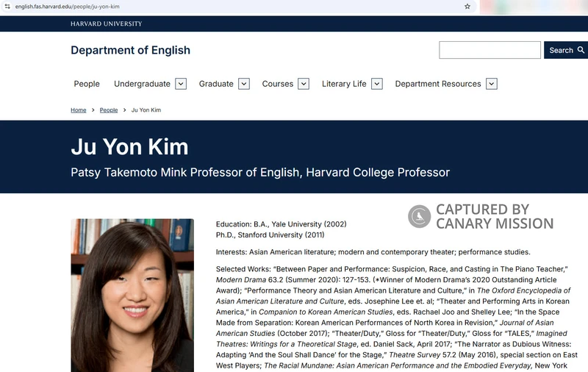Follow the Home breadcrumb link
The image size is (588, 372).
click(79, 110)
